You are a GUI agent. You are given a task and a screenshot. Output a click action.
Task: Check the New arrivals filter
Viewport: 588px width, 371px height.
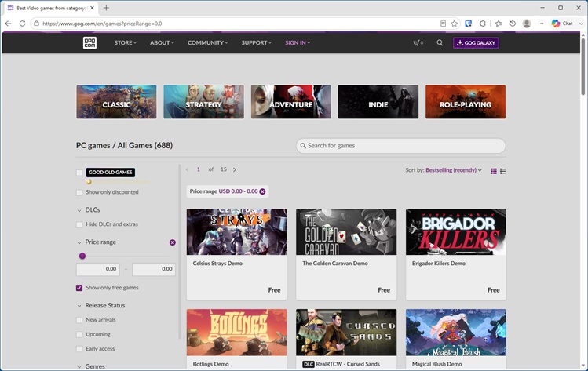pos(79,320)
